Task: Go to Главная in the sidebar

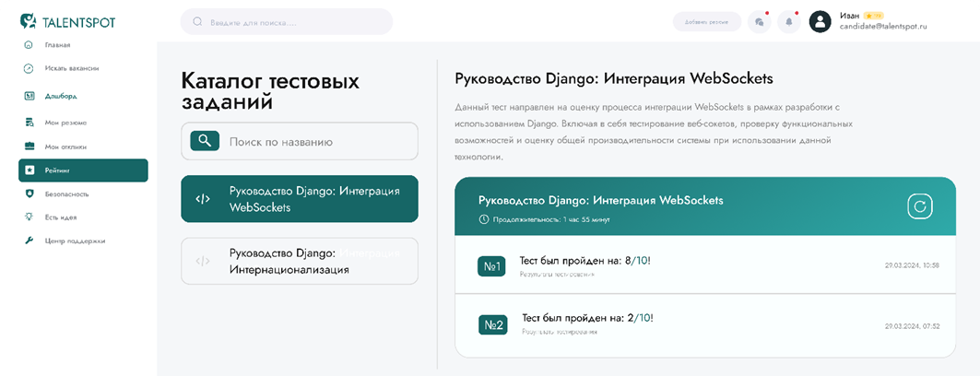Action: pos(57,45)
